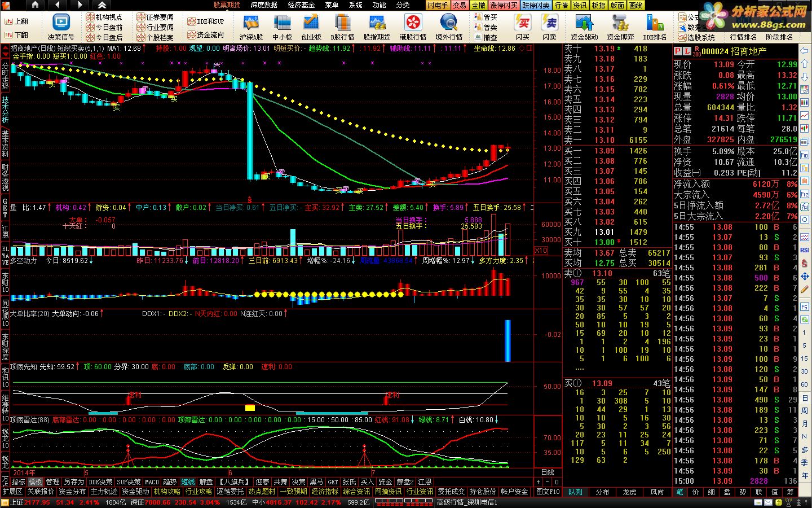Image resolution: width=812 pixels, height=508 pixels.
Task: Select the 笔 tab under trade list
Action: pyautogui.click(x=679, y=492)
